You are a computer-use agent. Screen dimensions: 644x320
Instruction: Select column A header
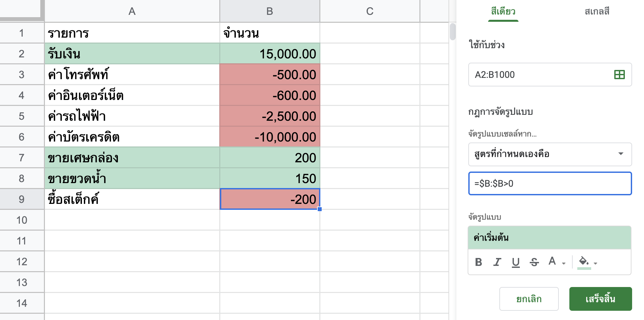click(x=132, y=11)
